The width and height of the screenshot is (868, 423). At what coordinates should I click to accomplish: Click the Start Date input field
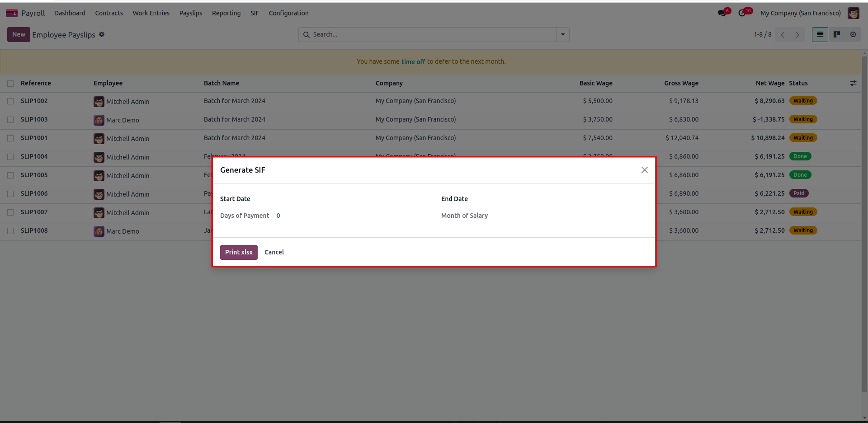351,199
